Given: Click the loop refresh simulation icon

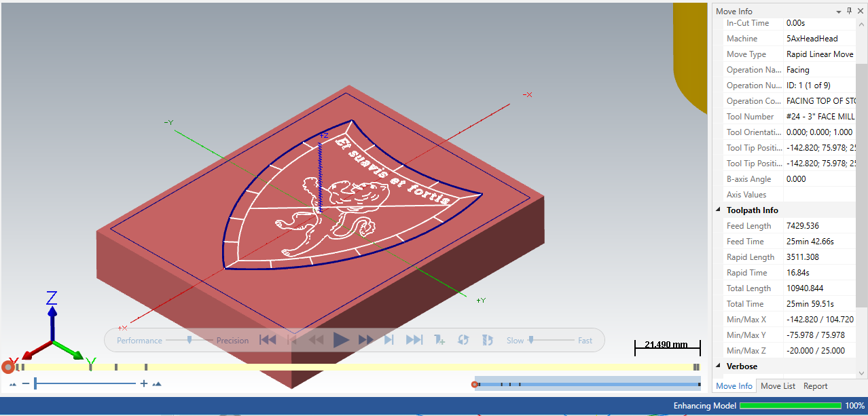Looking at the screenshot, I should (x=463, y=340).
